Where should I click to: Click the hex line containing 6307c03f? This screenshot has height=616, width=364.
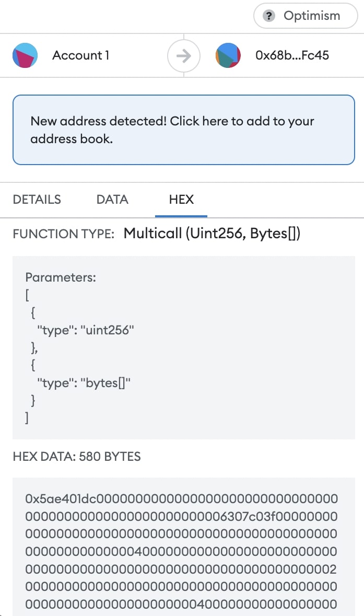[181, 516]
